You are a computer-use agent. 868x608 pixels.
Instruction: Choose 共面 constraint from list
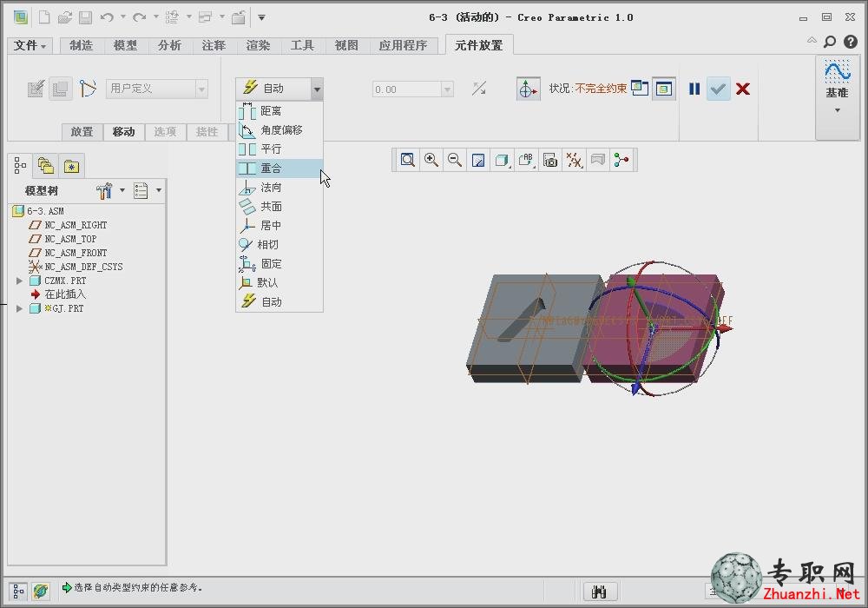279,207
